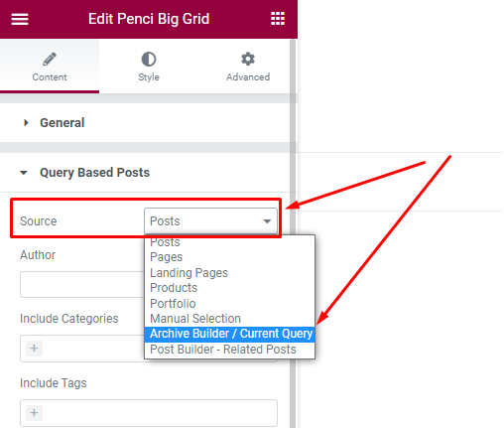504x428 pixels.
Task: Click plus icon in Include Categories field
Action: click(x=34, y=349)
